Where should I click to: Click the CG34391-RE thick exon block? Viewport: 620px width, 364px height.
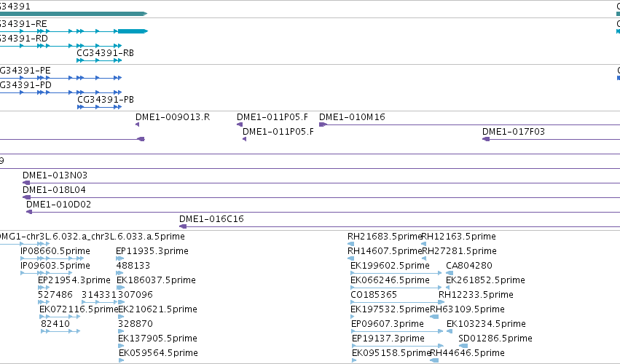point(133,31)
